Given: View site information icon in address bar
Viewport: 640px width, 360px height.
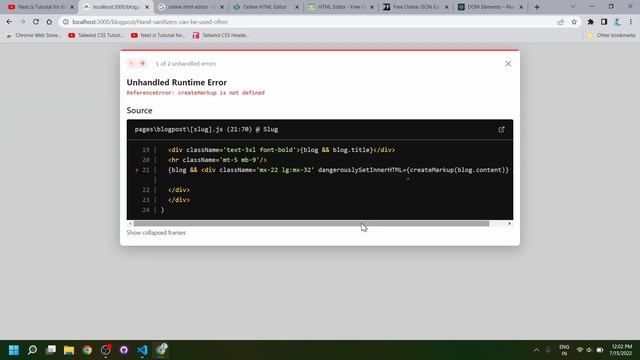Looking at the screenshot, I should tap(66, 22).
